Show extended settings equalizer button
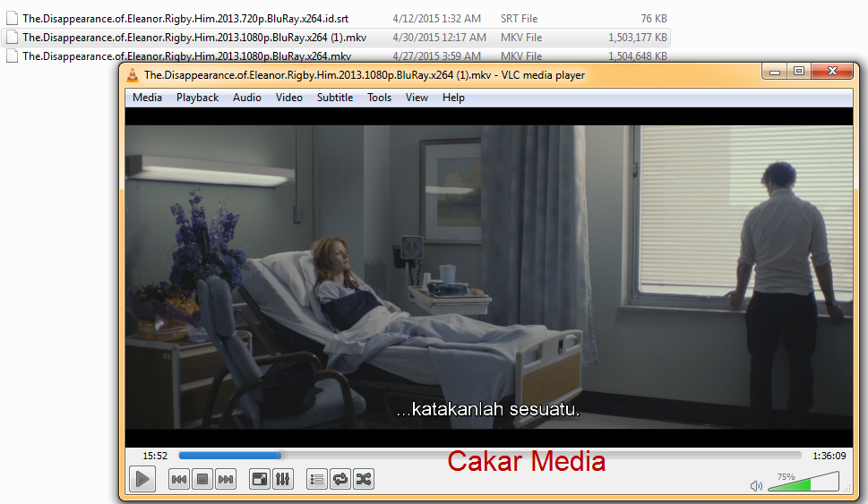This screenshot has height=504, width=868. pyautogui.click(x=282, y=479)
